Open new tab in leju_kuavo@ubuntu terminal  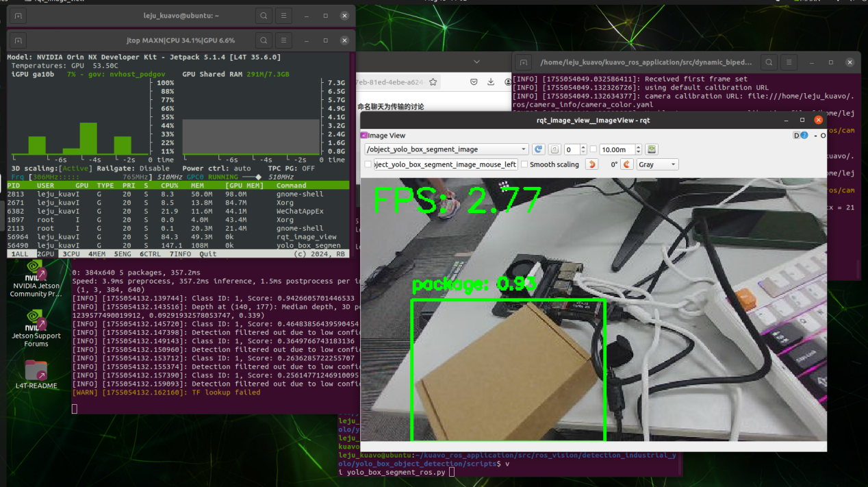coord(18,15)
